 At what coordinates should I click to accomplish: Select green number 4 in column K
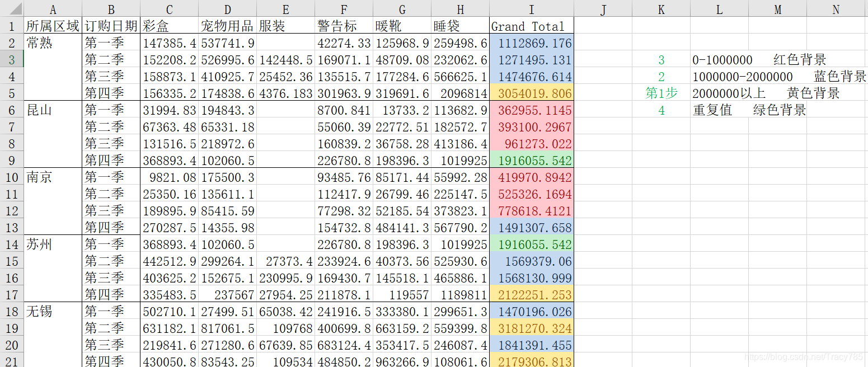click(x=661, y=110)
